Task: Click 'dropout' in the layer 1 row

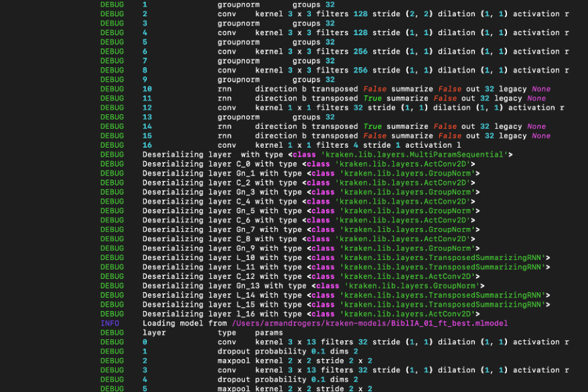Action: click(x=234, y=351)
